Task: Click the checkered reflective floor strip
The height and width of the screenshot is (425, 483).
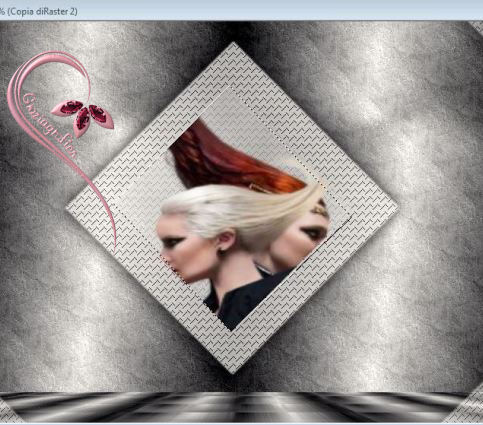Action: (233, 407)
